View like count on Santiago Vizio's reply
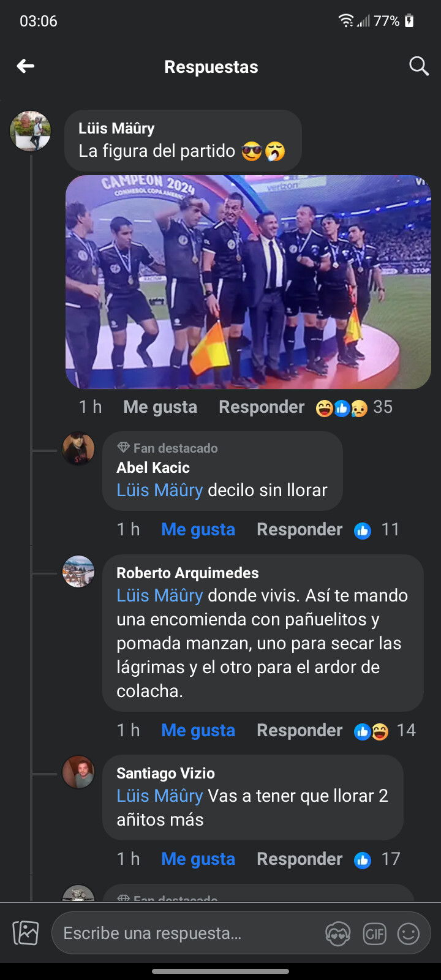 377,859
